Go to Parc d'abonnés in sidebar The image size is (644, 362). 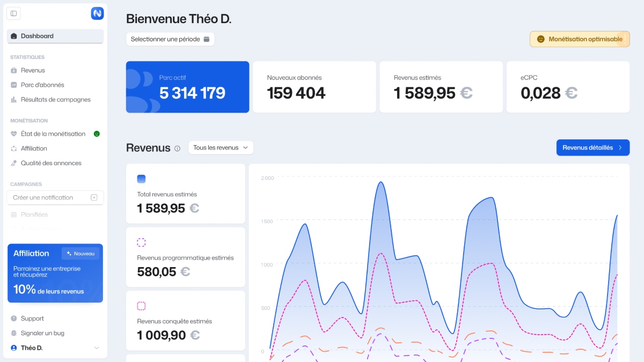tap(42, 85)
